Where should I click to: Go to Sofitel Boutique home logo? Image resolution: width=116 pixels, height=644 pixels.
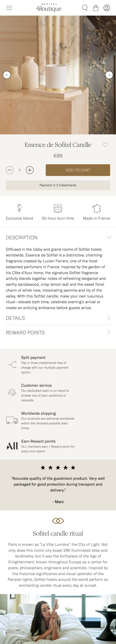(x=49, y=8)
